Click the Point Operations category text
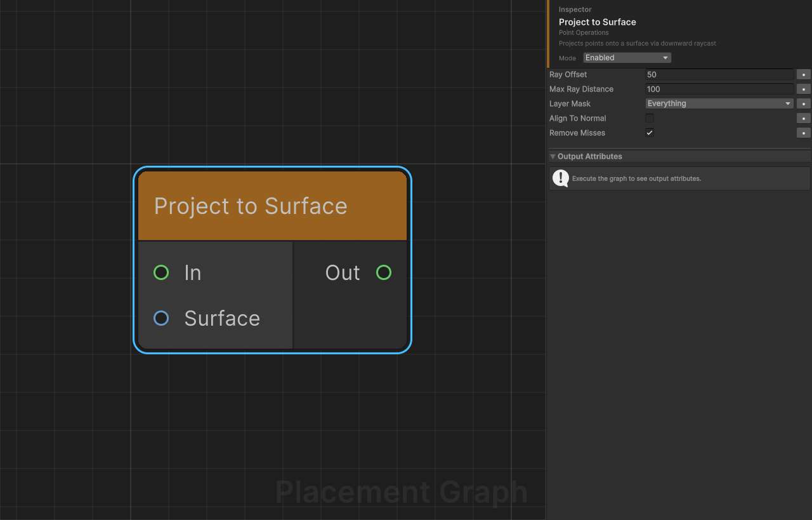Screen dimensions: 812x520 [x=584, y=32]
